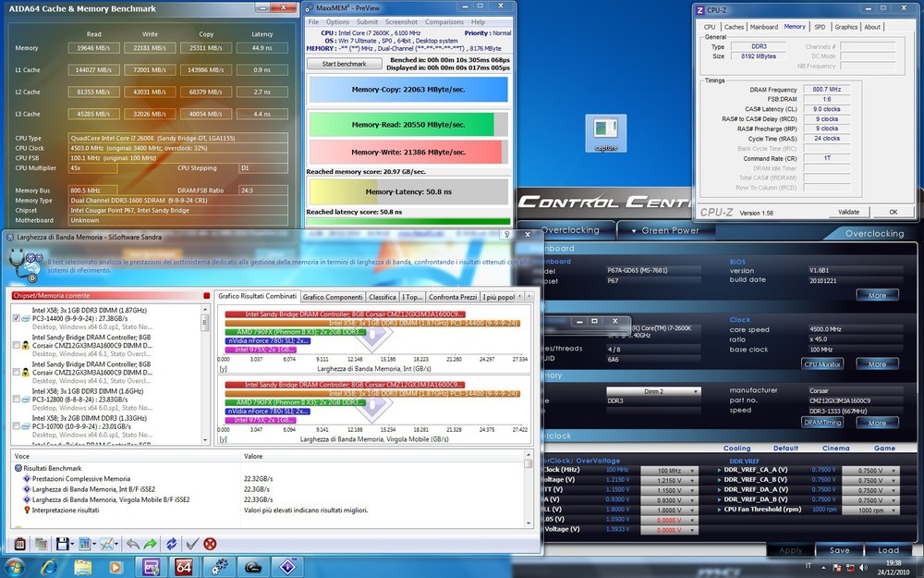The image size is (924, 578).
Task: Select the capture desktop icon
Action: (606, 133)
